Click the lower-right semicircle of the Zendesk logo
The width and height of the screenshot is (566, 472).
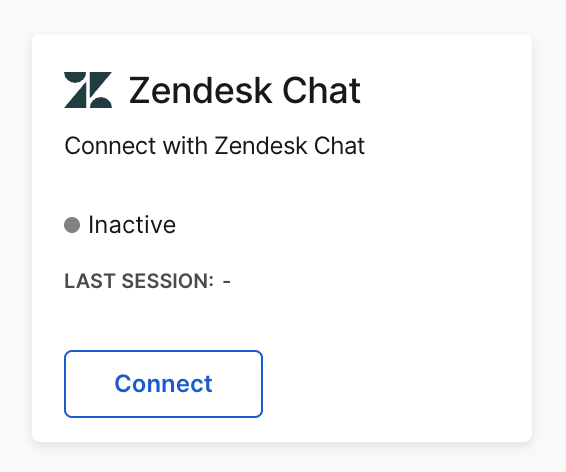(101, 103)
